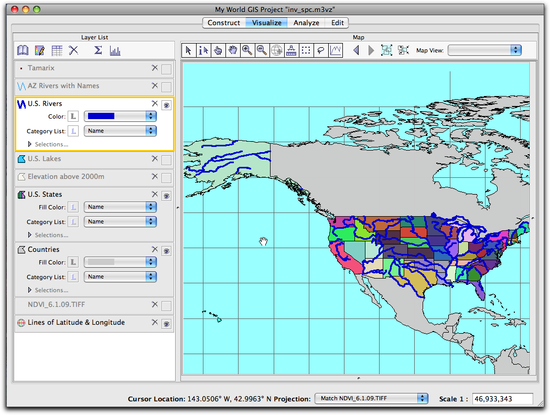Click the large X icon in Layer List toolbar
The height and width of the screenshot is (415, 550).
(74, 50)
